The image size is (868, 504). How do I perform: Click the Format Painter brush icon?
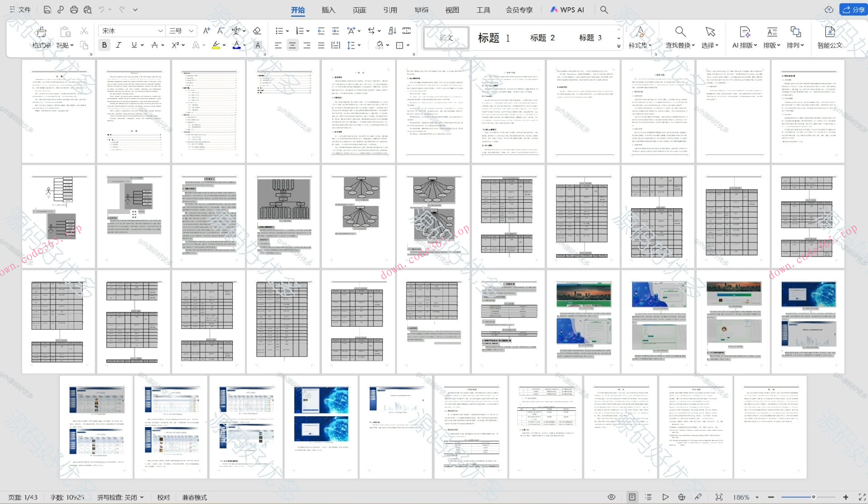pyautogui.click(x=41, y=33)
